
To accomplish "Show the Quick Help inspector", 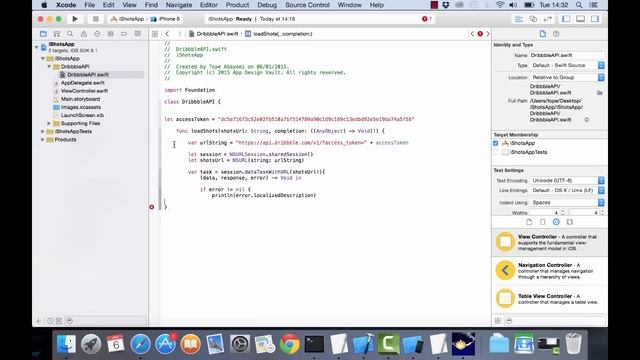I will click(556, 34).
